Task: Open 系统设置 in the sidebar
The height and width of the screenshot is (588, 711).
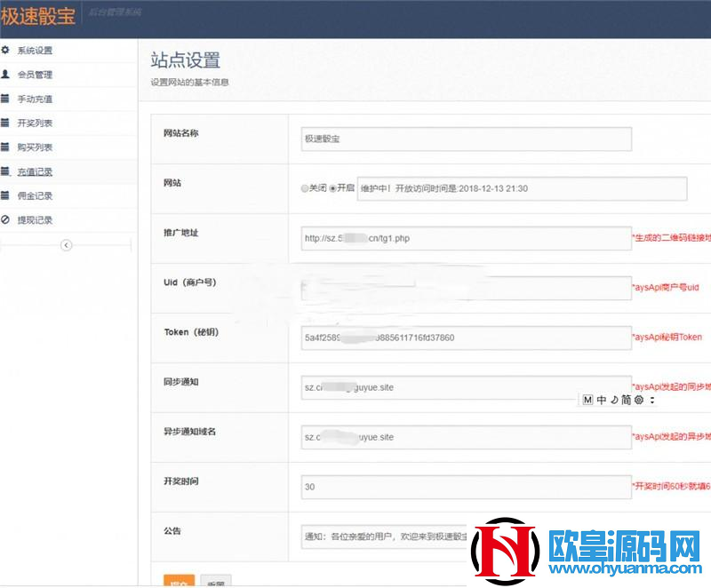Action: click(35, 51)
